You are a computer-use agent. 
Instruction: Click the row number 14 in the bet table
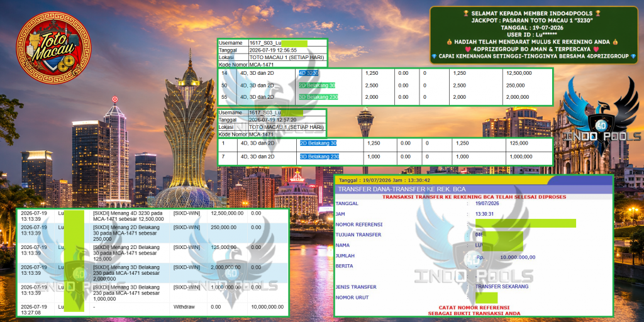pyautogui.click(x=225, y=73)
